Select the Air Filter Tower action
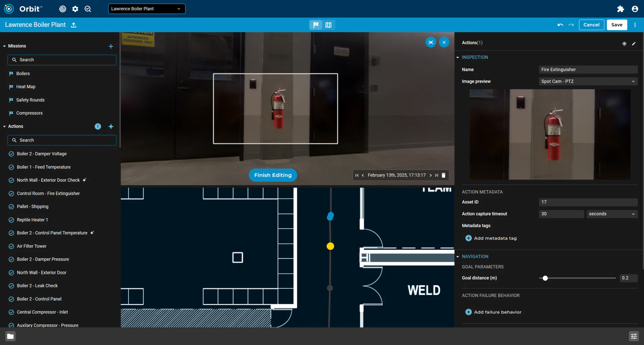The height and width of the screenshot is (345, 644). tap(32, 246)
